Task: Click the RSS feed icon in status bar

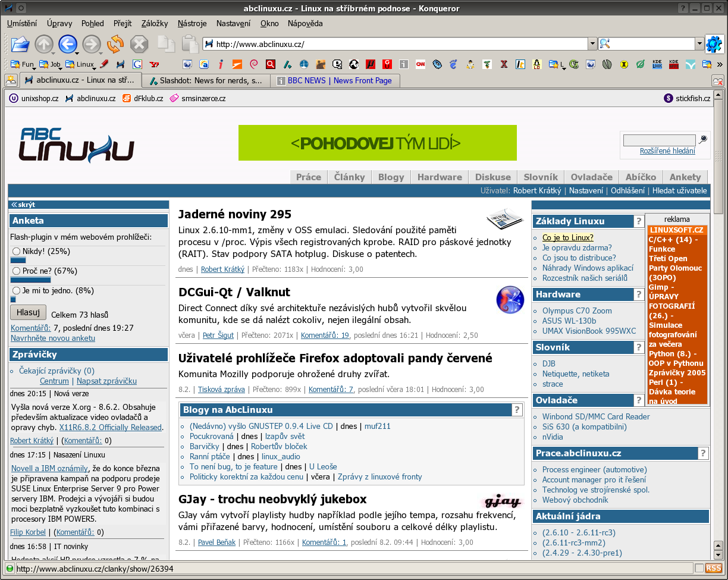Action: [x=714, y=568]
